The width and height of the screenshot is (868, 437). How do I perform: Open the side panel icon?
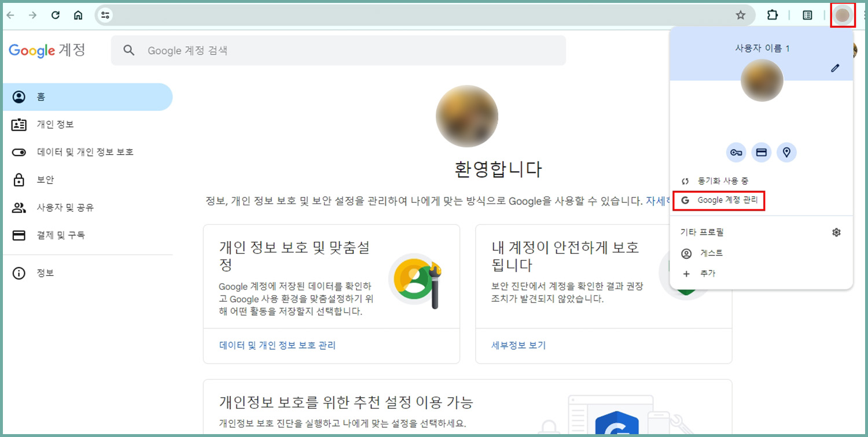click(807, 16)
